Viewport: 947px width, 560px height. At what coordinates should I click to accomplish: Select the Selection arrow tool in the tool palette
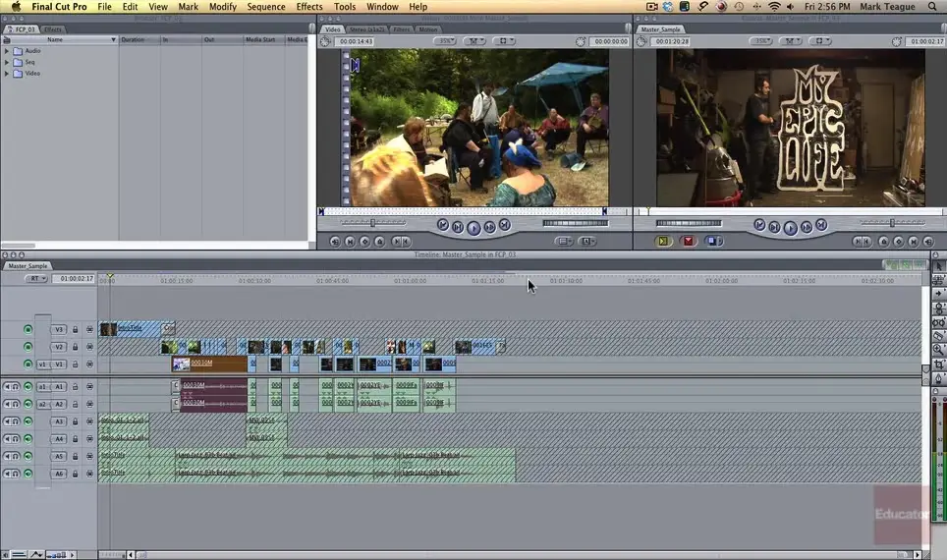pos(938,266)
